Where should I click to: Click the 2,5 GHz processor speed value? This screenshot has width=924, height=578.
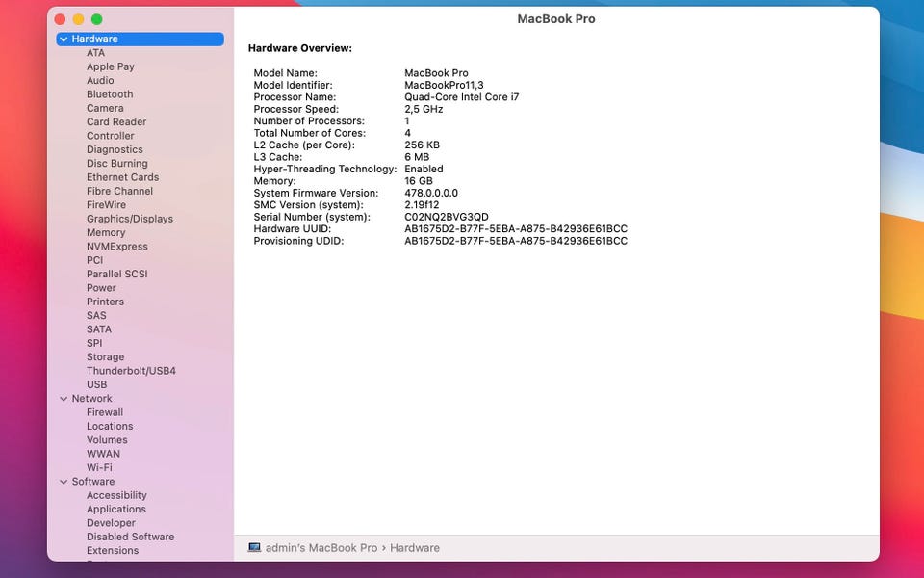(x=423, y=109)
